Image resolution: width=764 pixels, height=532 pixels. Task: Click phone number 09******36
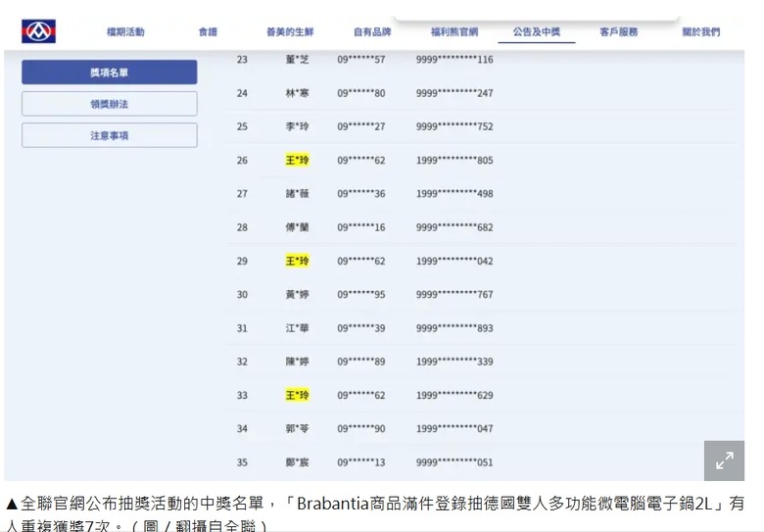(x=361, y=193)
